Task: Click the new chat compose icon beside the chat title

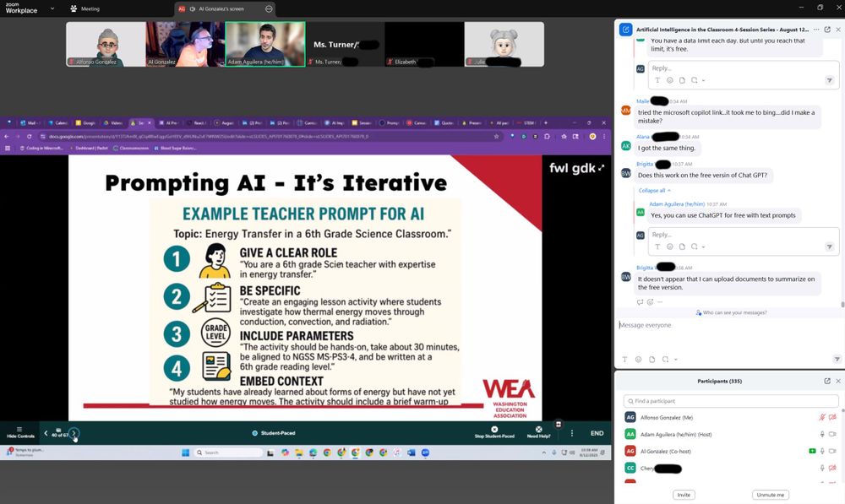Action: pos(625,30)
